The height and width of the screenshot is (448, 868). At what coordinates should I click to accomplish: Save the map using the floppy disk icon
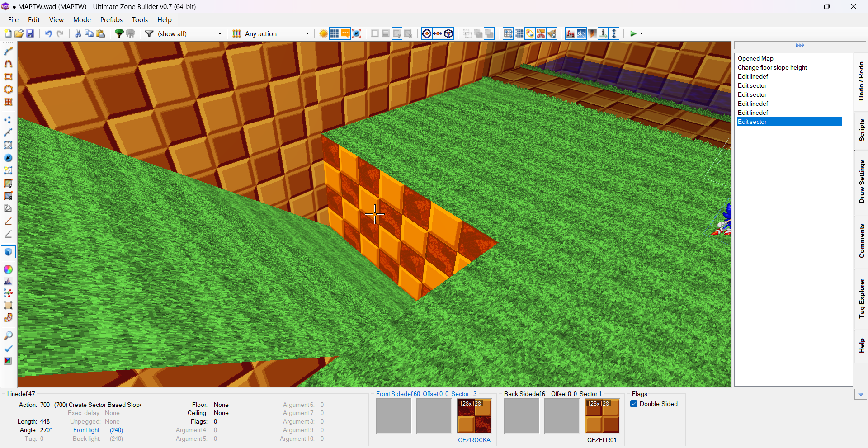[30, 33]
